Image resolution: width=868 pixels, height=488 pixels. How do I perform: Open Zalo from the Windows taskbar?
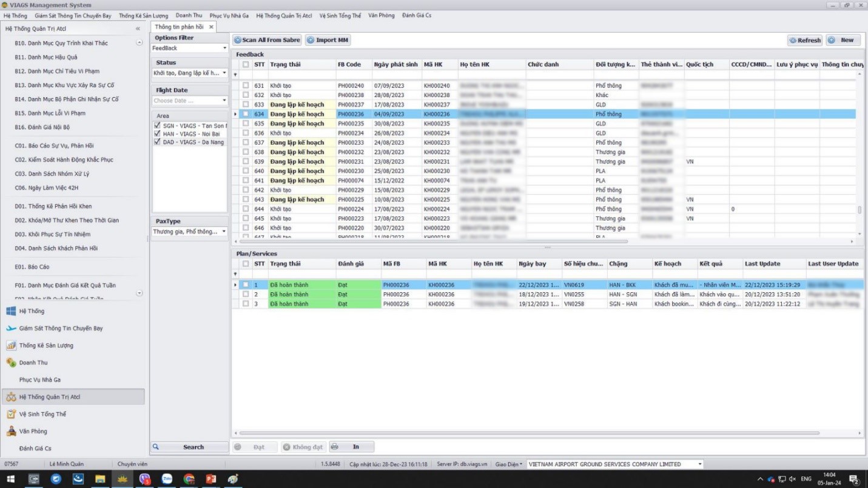tap(167, 479)
